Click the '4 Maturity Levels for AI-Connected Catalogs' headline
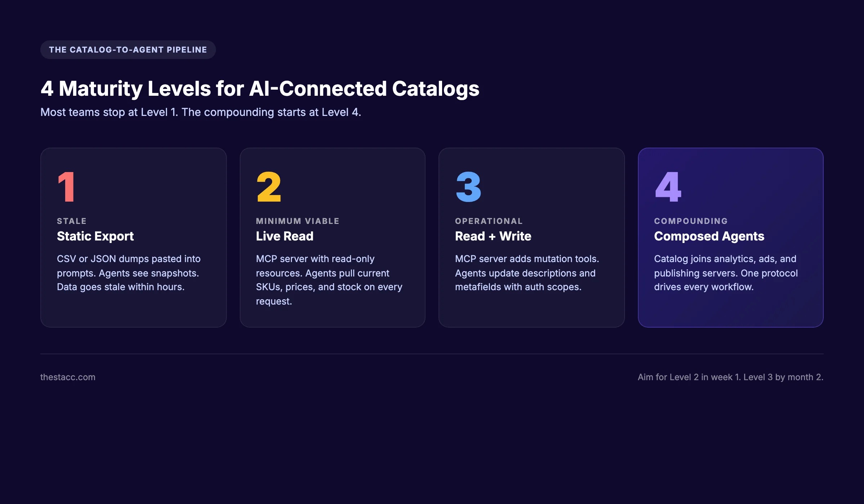The image size is (864, 504). coord(260,89)
